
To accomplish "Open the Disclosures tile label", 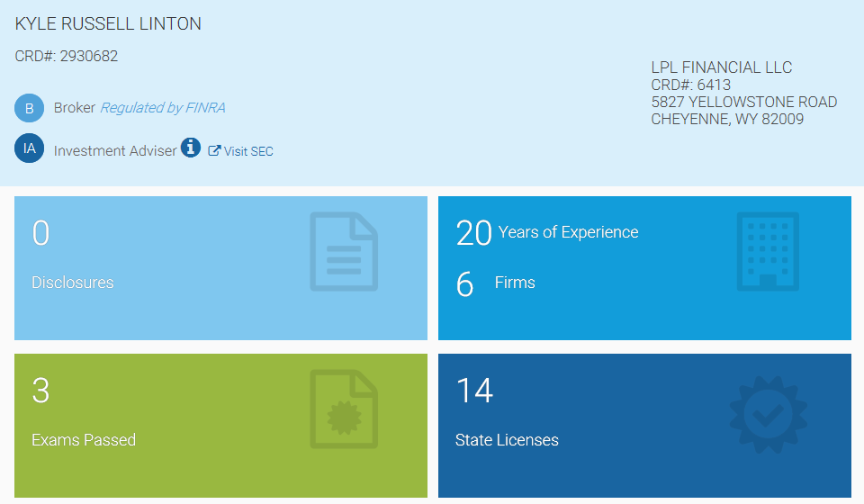I will (x=73, y=283).
